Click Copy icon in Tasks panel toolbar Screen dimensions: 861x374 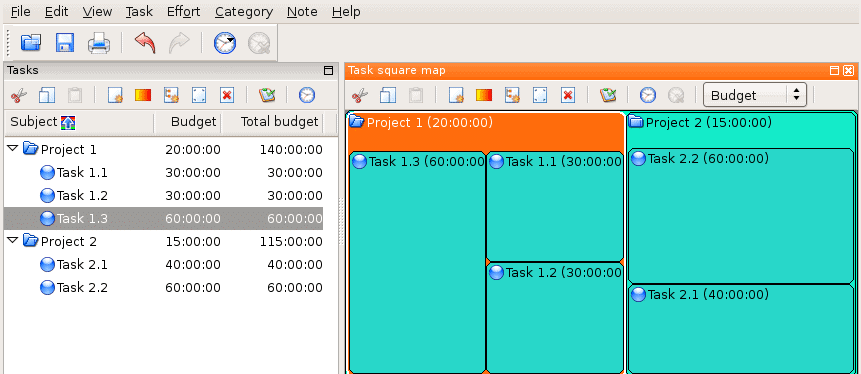pyautogui.click(x=47, y=96)
